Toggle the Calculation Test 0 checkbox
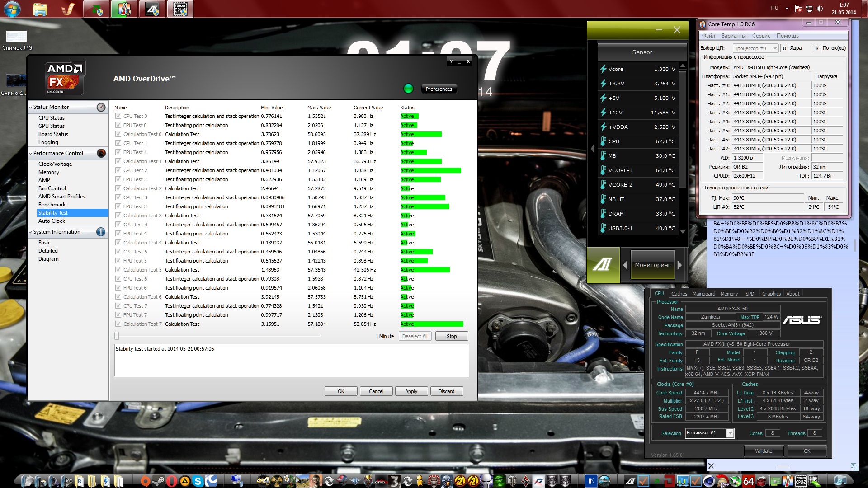 [118, 134]
